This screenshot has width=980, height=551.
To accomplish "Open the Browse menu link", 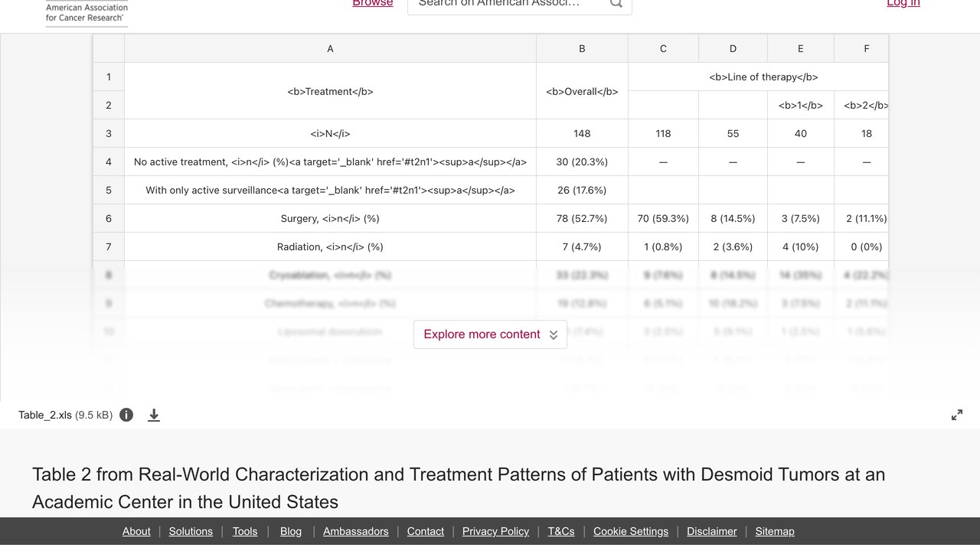I will (x=373, y=4).
